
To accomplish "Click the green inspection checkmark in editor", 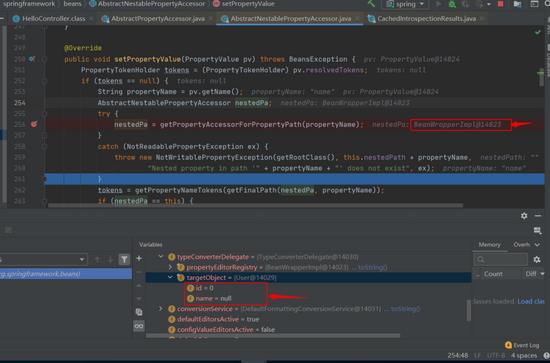I will (538, 32).
